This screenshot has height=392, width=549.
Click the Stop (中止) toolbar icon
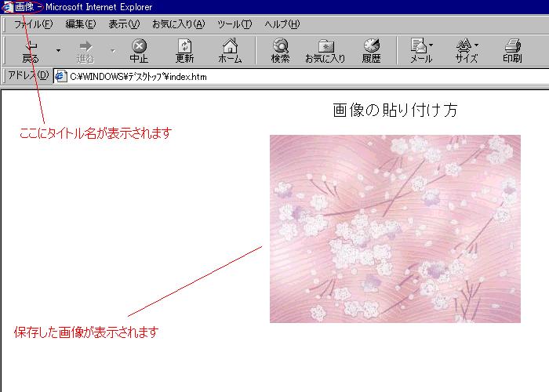coord(139,51)
